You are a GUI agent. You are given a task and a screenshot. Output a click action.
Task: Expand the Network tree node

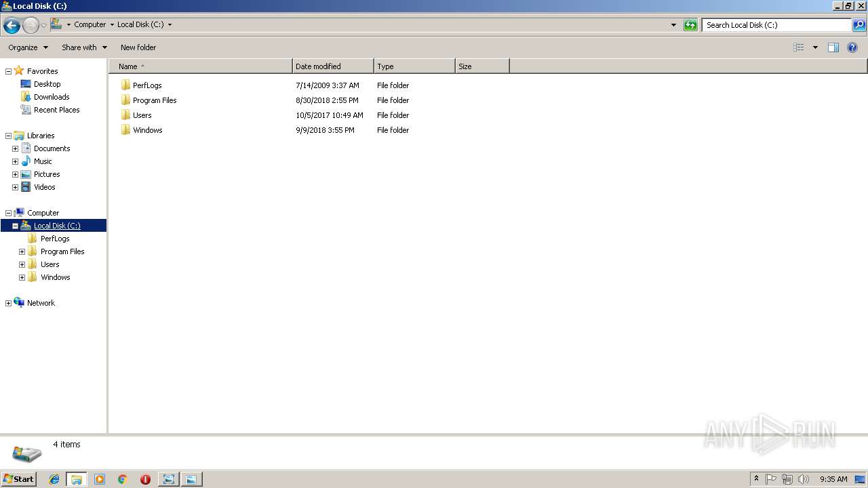[x=8, y=303]
